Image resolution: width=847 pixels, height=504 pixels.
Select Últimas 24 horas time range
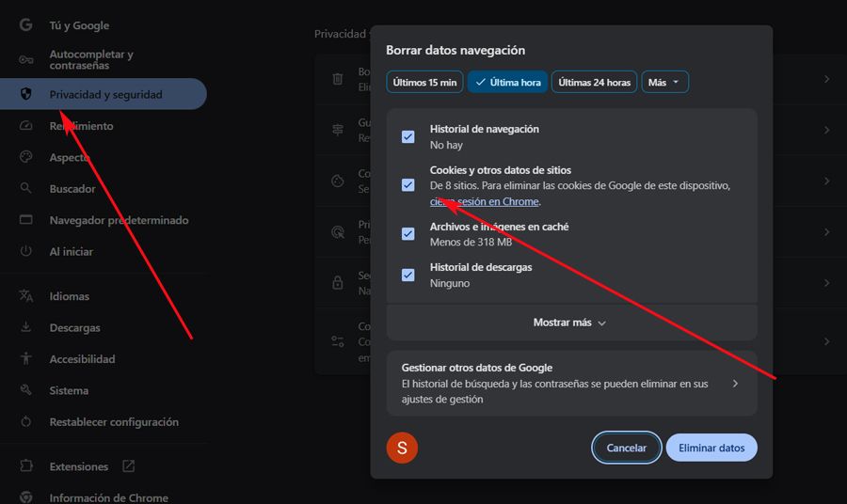pyautogui.click(x=594, y=82)
